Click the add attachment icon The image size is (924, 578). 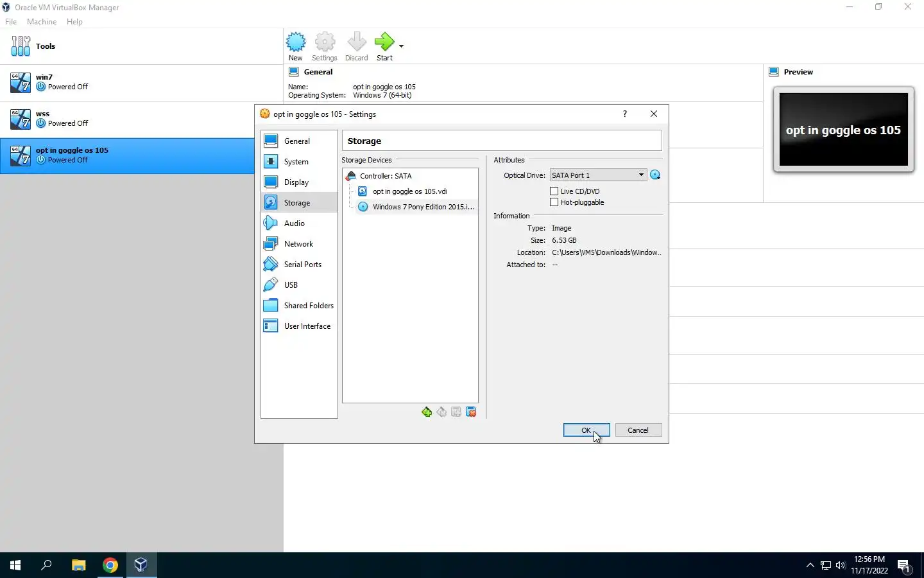click(456, 412)
